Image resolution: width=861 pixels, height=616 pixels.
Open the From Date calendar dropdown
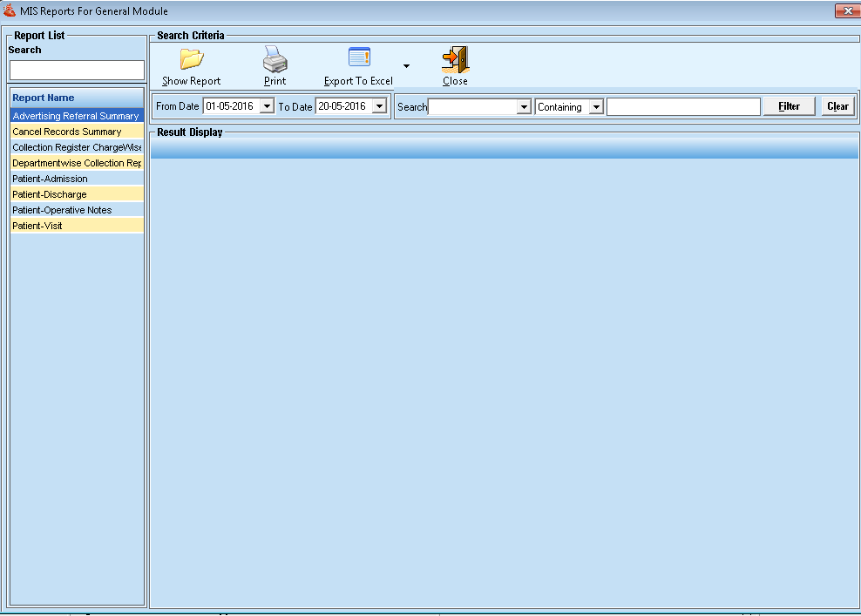[x=267, y=105]
